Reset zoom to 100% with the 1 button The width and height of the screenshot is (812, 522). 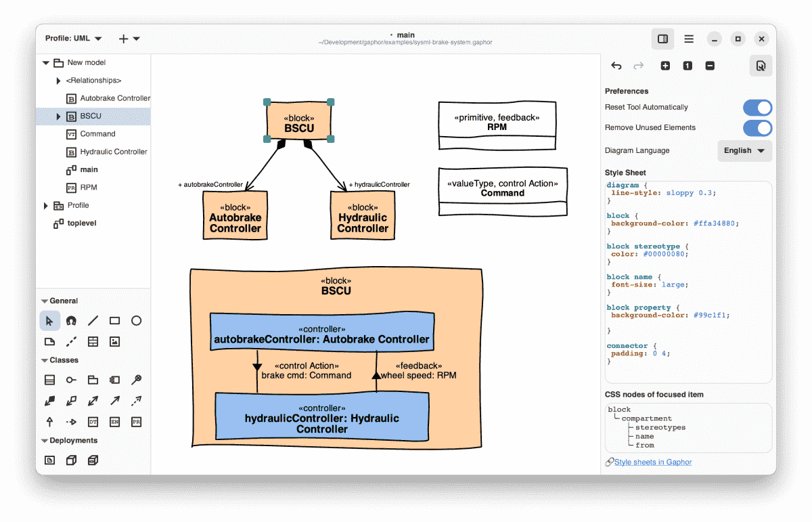[687, 66]
